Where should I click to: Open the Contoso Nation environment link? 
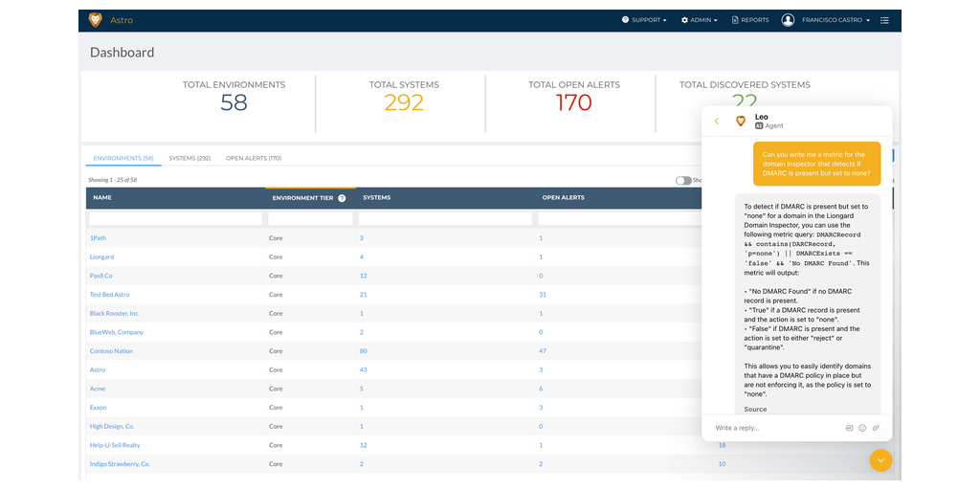click(x=111, y=351)
